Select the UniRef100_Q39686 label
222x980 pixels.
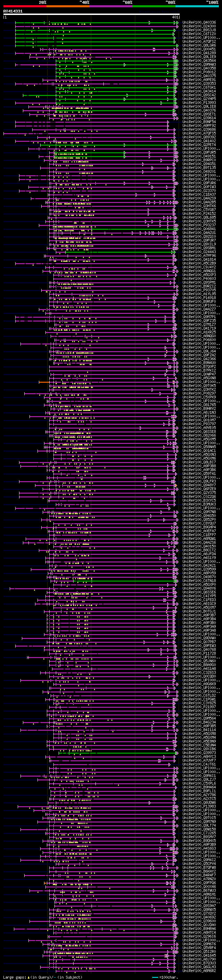tap(199, 129)
